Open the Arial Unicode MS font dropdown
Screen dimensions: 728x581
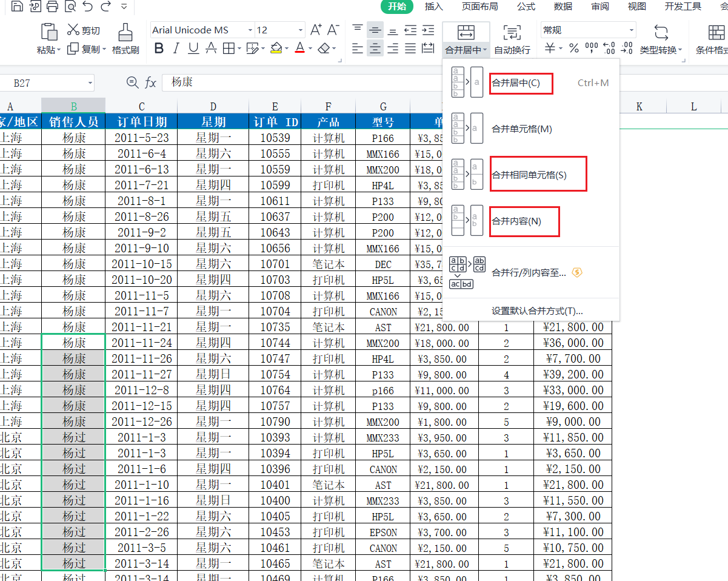250,30
